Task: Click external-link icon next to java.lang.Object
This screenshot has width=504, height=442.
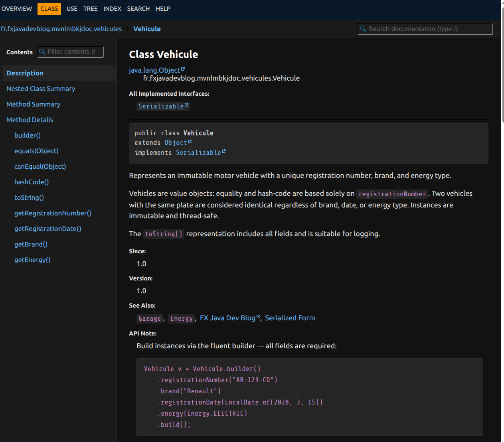Action: pyautogui.click(x=183, y=69)
